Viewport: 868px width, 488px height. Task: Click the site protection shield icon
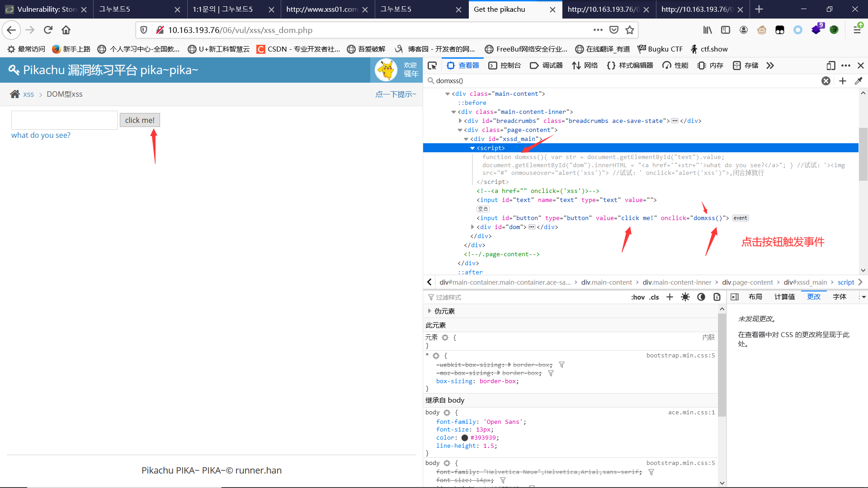(x=144, y=30)
